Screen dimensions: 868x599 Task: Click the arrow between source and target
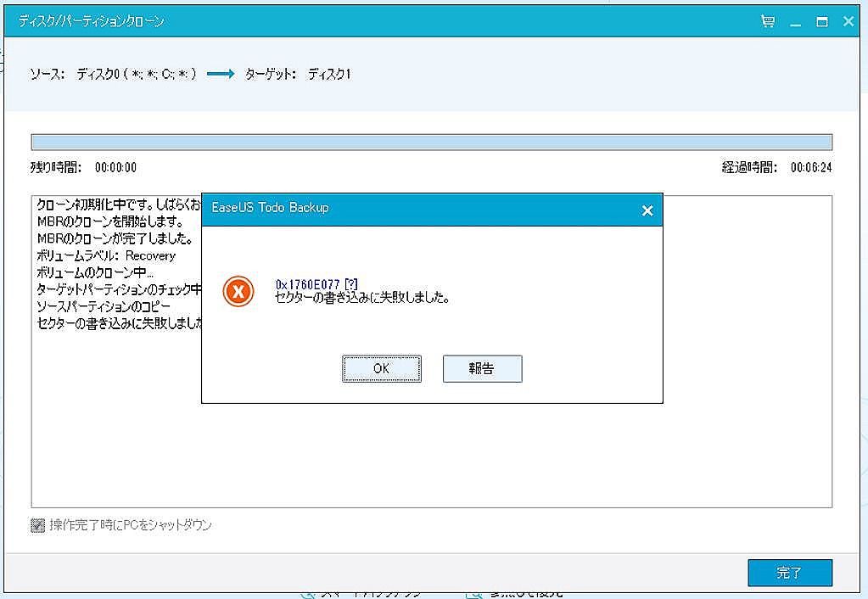click(221, 74)
